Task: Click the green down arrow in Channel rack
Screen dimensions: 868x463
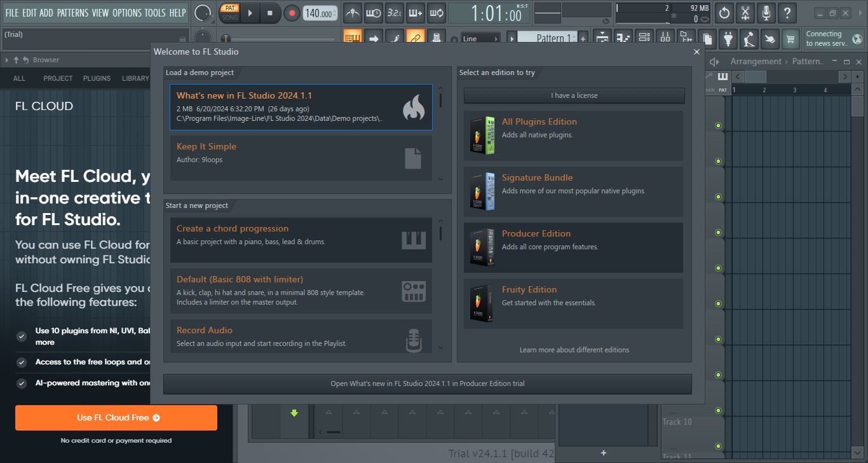Action: [x=294, y=413]
